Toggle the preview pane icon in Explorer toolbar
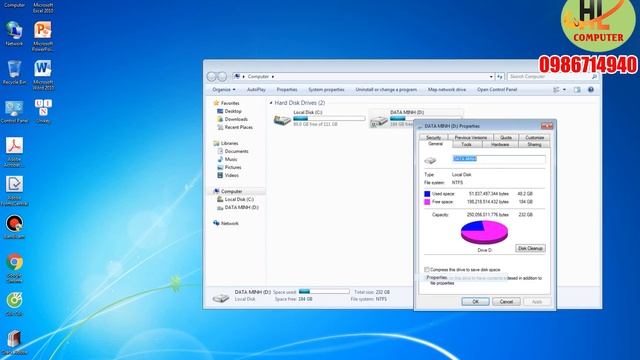This screenshot has height=360, width=640. pyautogui.click(x=577, y=89)
